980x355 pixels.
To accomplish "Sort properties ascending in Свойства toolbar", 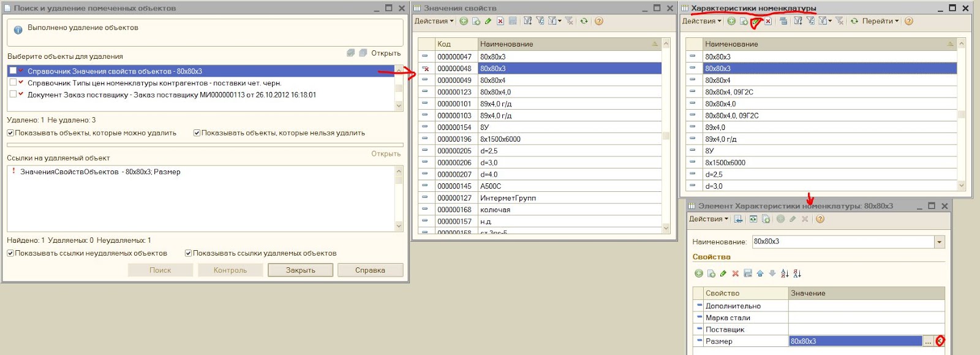I will (x=785, y=273).
